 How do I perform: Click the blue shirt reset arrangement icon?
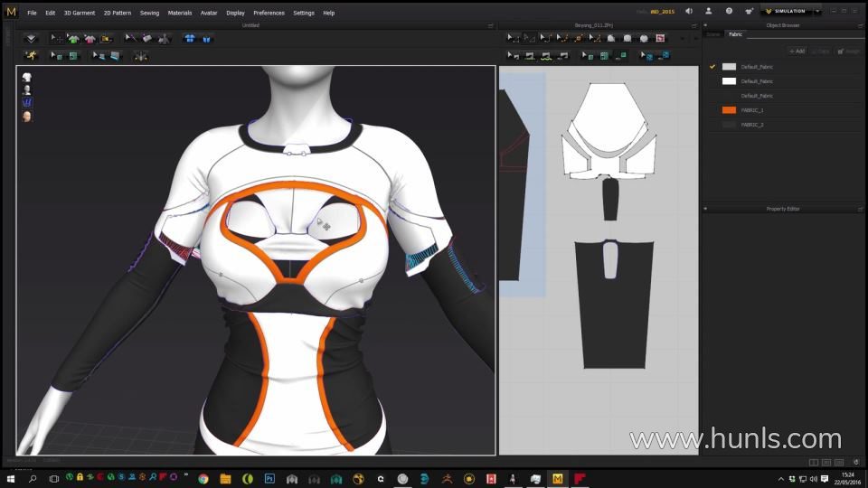click(190, 38)
